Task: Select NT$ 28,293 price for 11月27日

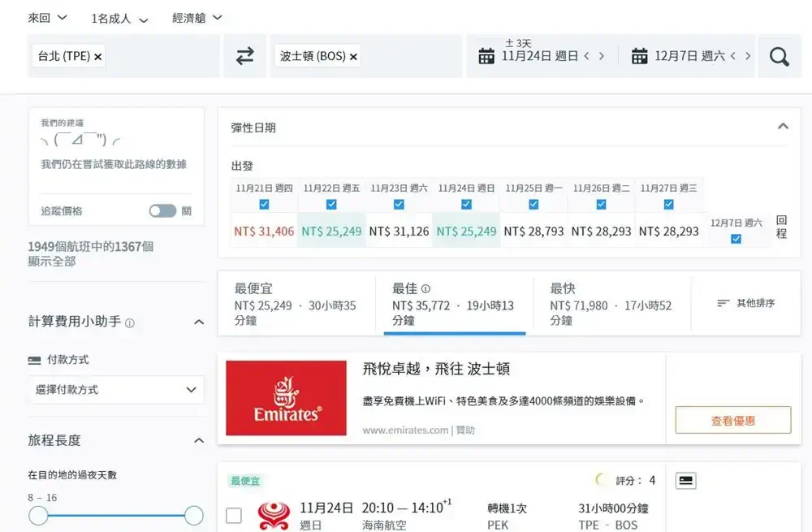Action: click(x=668, y=231)
